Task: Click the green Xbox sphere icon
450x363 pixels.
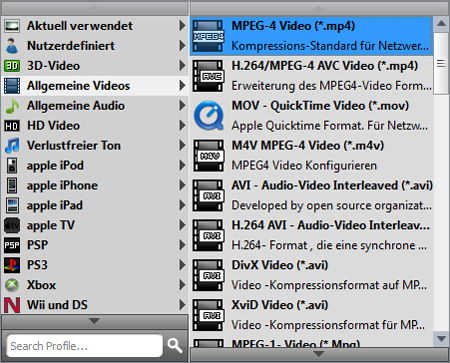Action: 12,285
